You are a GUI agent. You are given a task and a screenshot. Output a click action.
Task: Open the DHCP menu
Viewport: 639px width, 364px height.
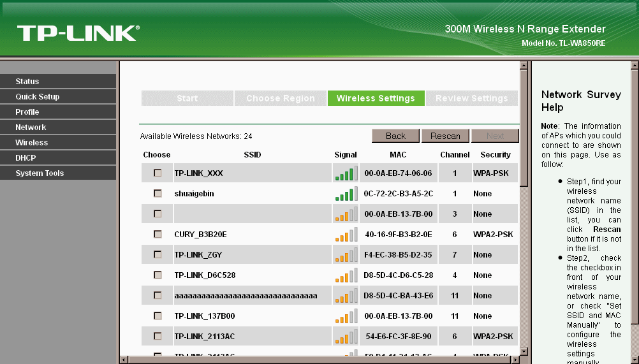tap(58, 157)
